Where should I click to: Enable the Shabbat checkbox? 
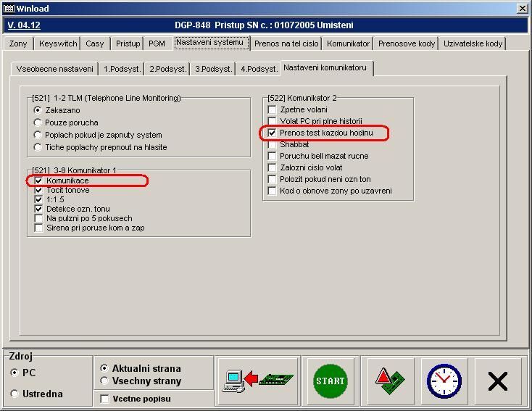(x=272, y=145)
